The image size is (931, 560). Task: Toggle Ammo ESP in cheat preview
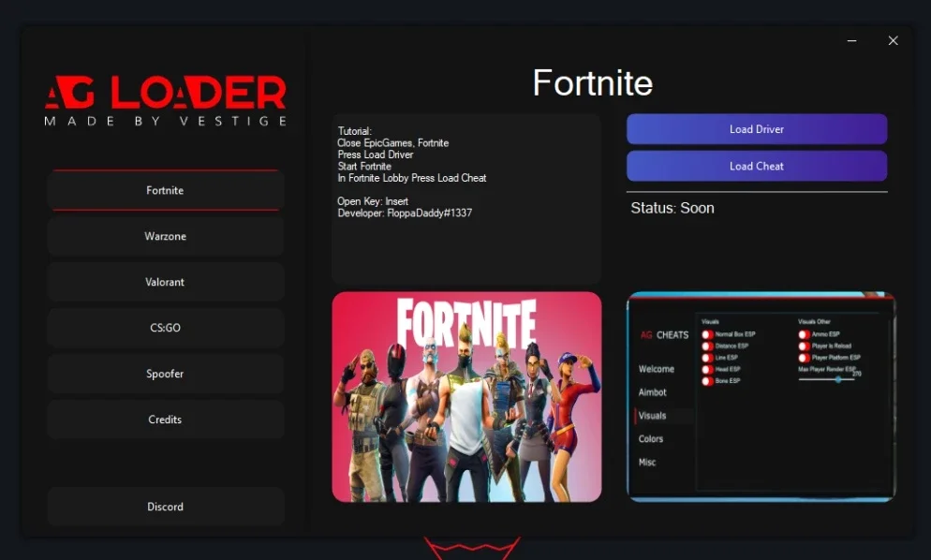(804, 334)
